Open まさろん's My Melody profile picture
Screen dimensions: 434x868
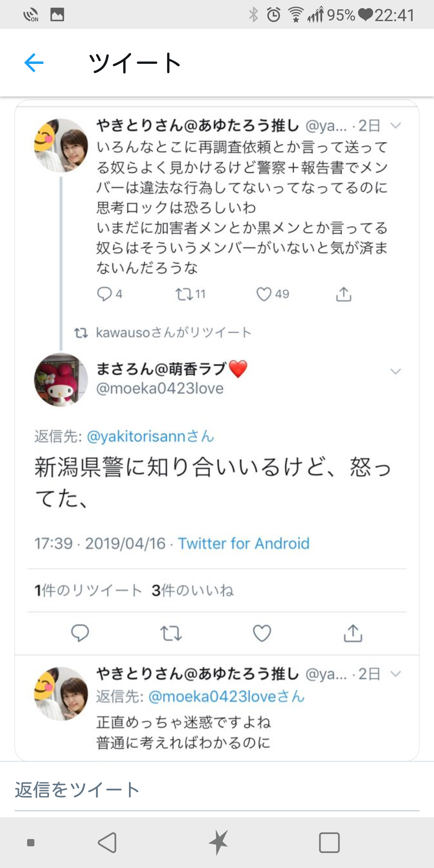pyautogui.click(x=61, y=380)
